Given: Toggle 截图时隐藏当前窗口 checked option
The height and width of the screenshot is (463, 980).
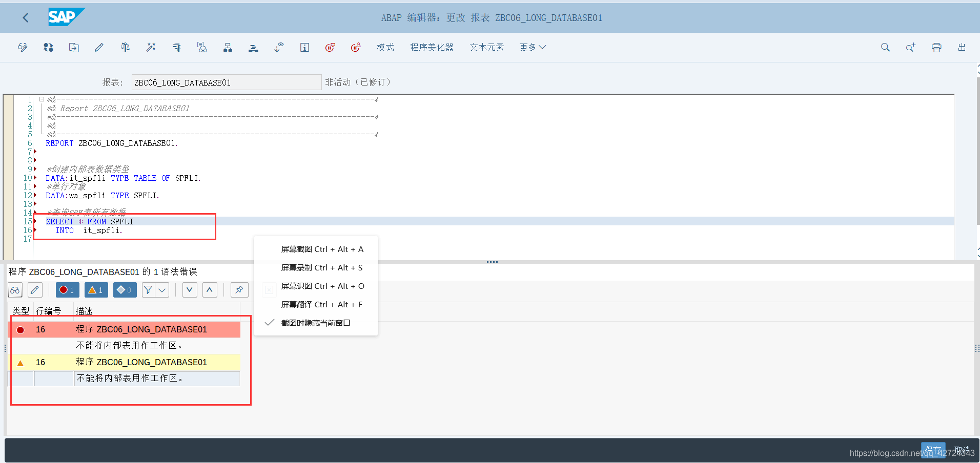Looking at the screenshot, I should (316, 323).
